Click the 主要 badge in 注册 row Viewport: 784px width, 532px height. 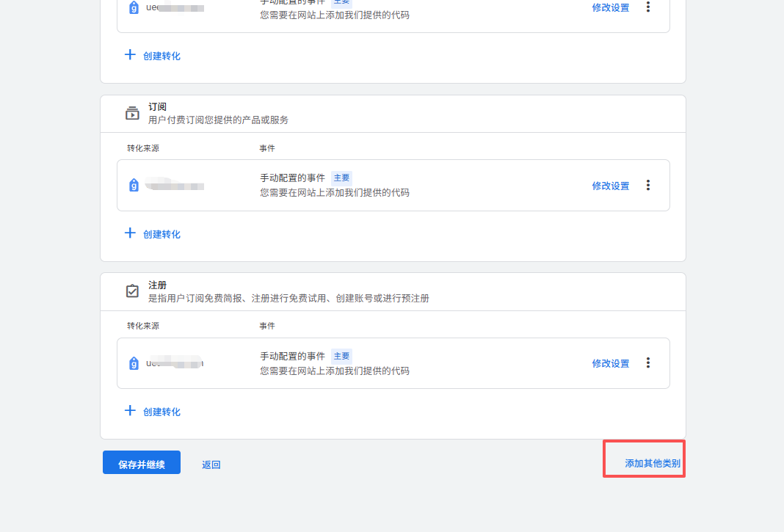point(341,356)
